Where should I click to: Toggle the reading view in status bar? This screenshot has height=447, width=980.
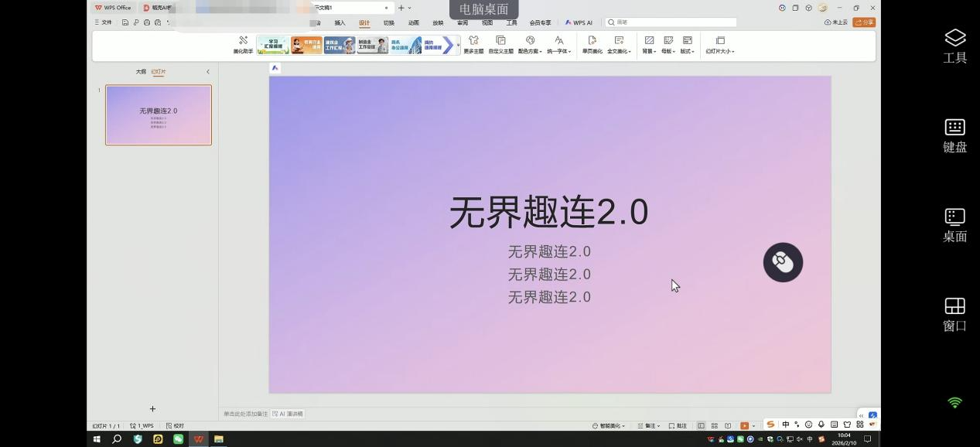tap(727, 425)
